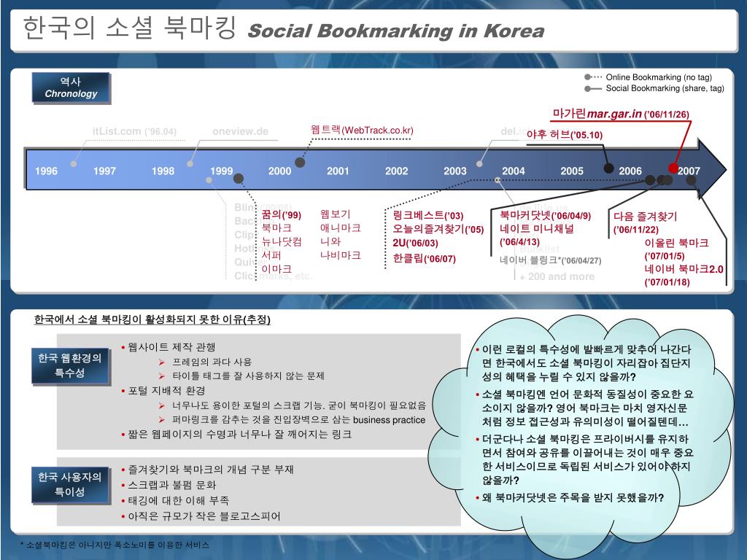Click 네이버 북마크2.0 entry
Viewport: 747px width, 560px height.
pyautogui.click(x=684, y=269)
